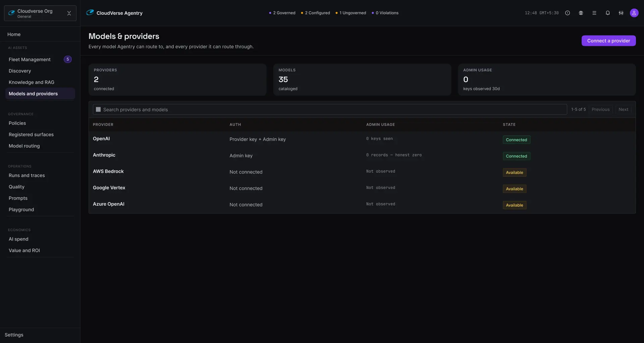Click the '1-5 of 5' pagination count
This screenshot has height=343, width=644.
pyautogui.click(x=579, y=110)
